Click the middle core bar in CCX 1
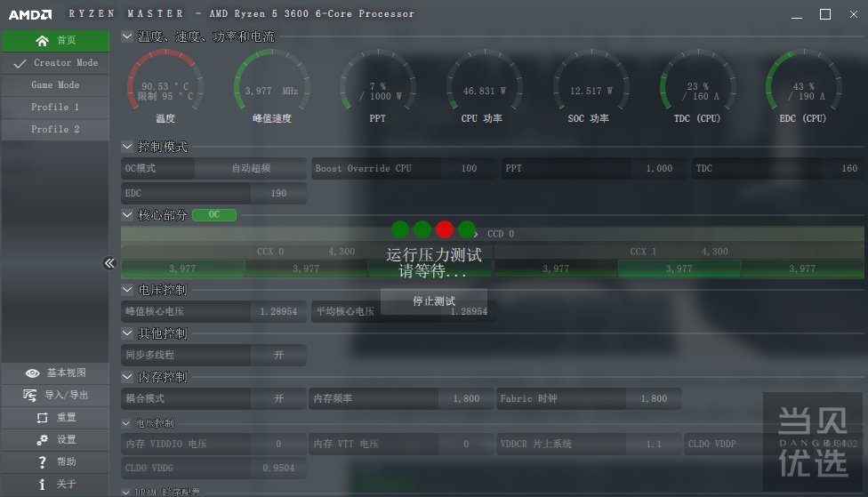 [679, 269]
